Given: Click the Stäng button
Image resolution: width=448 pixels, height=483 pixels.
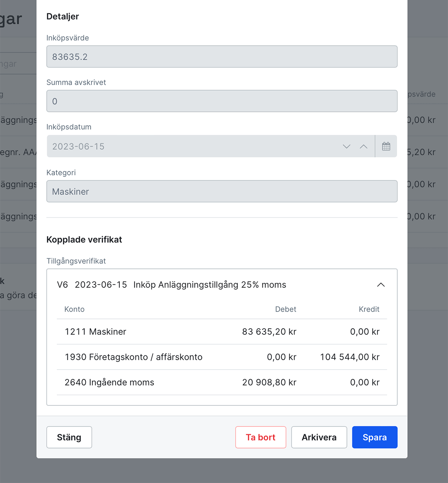Looking at the screenshot, I should [x=69, y=437].
